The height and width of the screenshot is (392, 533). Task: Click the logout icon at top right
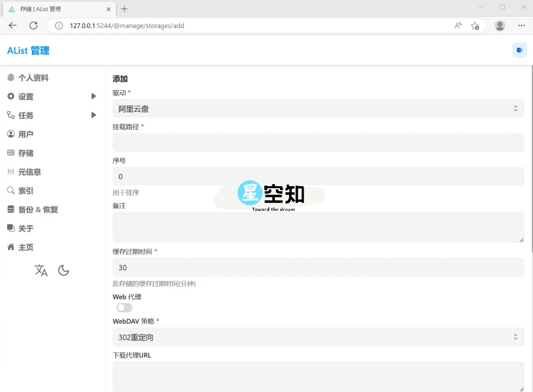pos(519,50)
